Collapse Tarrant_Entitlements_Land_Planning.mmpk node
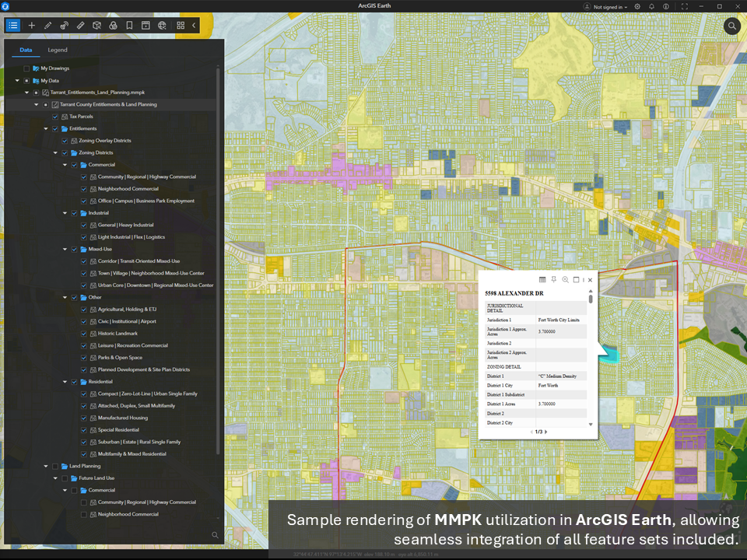 26,93
